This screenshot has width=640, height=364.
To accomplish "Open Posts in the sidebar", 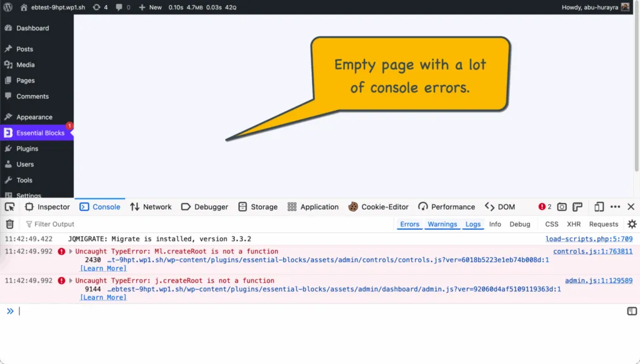I will click(24, 49).
